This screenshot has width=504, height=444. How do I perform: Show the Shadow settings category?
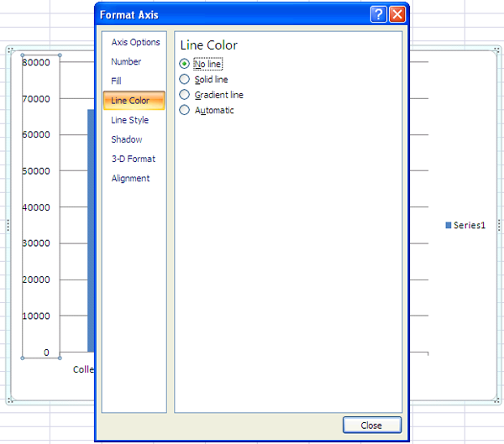point(126,139)
